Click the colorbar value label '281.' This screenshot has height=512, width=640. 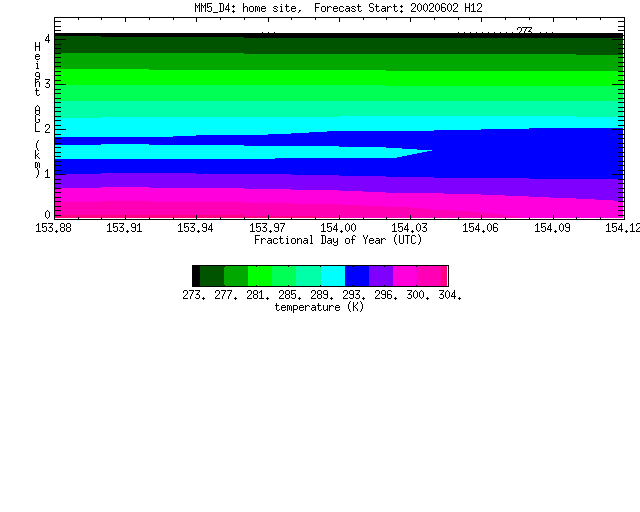pyautogui.click(x=258, y=295)
